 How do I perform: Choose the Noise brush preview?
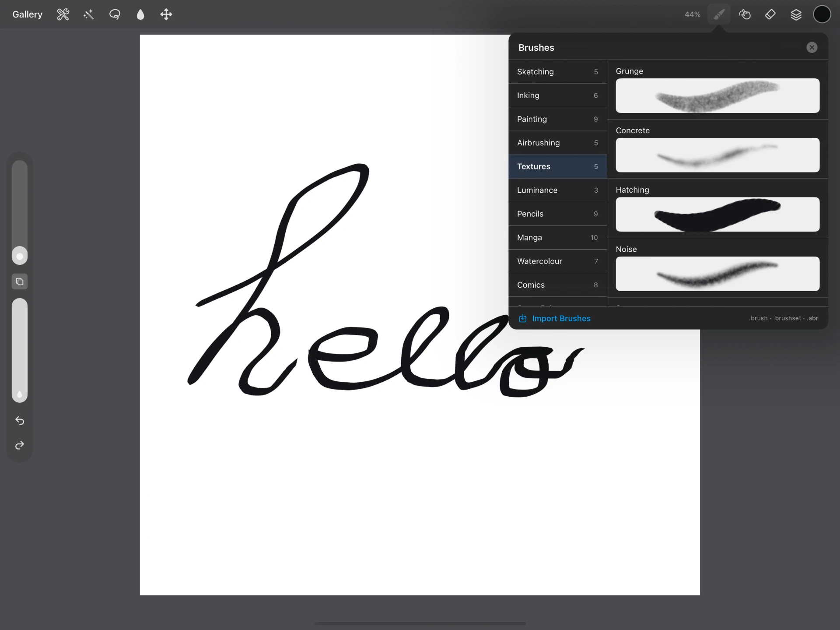pos(717,274)
